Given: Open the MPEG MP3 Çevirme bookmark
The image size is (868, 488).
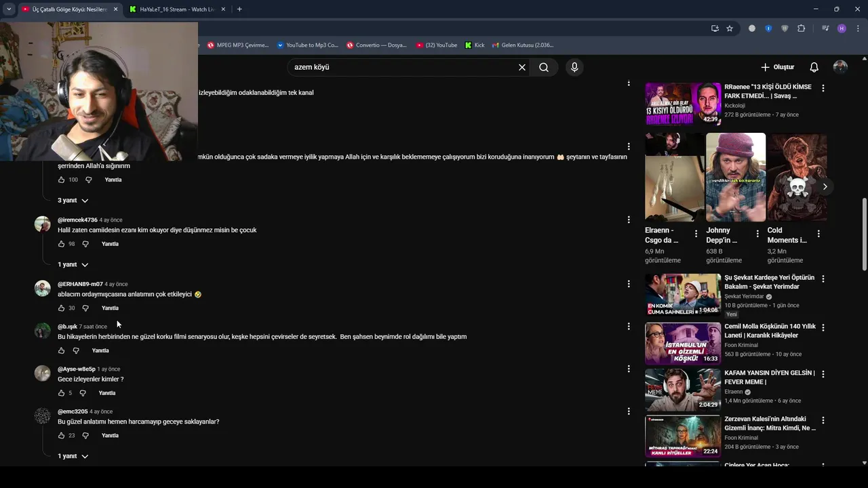Looking at the screenshot, I should [238, 45].
